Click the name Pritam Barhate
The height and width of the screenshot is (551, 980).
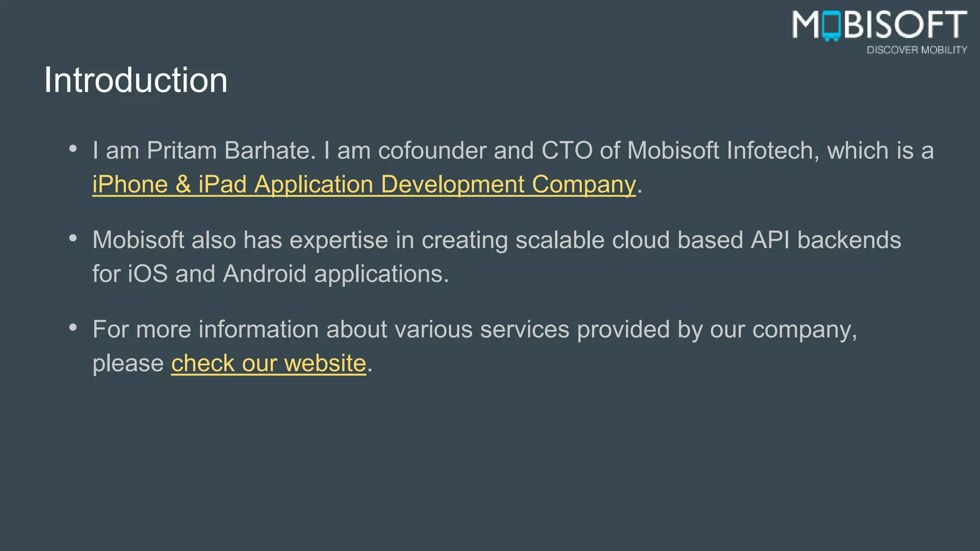tap(229, 151)
